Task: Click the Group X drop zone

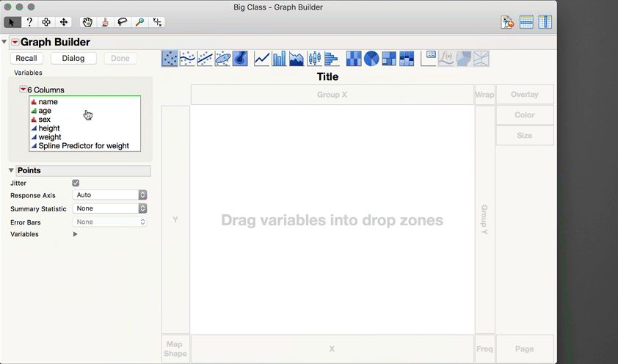Action: point(332,95)
